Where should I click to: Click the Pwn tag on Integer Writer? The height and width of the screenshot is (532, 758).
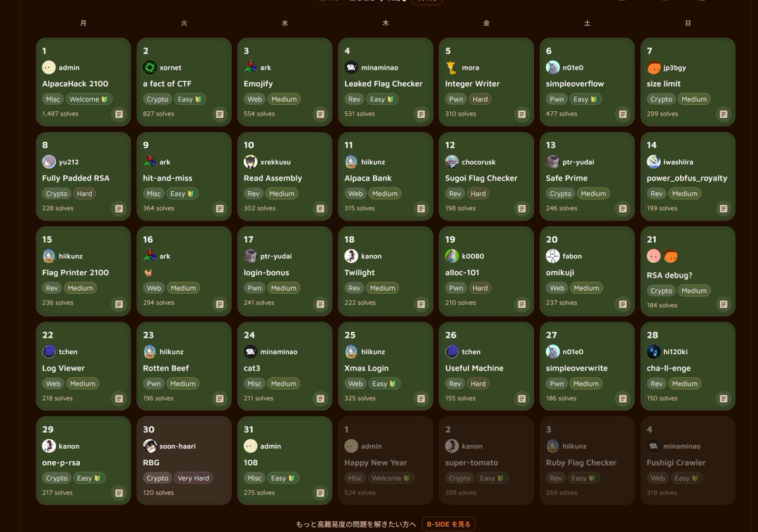coord(456,99)
